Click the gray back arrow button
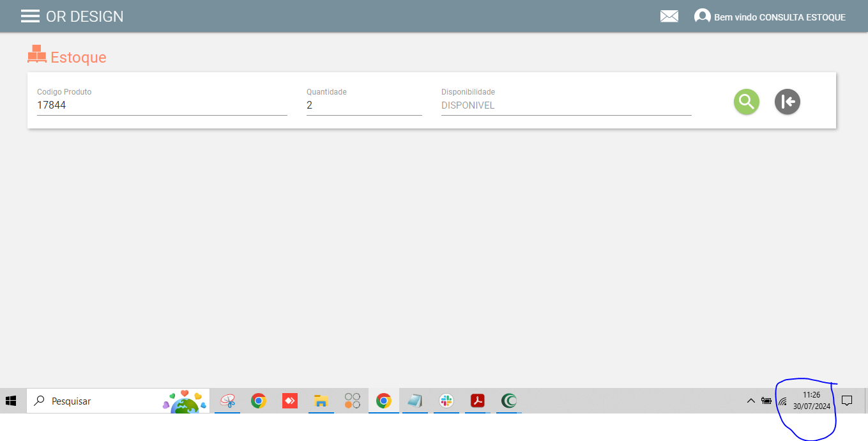The image size is (868, 441). tap(787, 102)
